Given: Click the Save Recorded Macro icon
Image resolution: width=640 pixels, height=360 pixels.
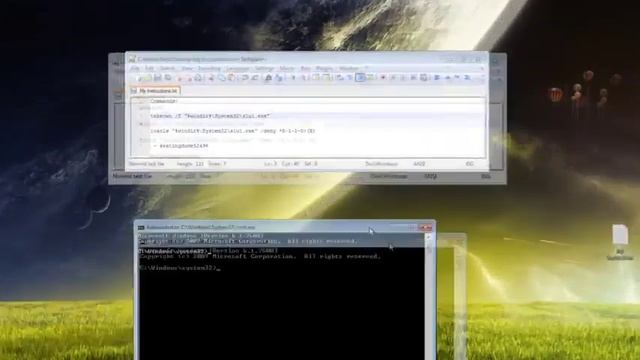Looking at the screenshot, I should click(x=424, y=78).
